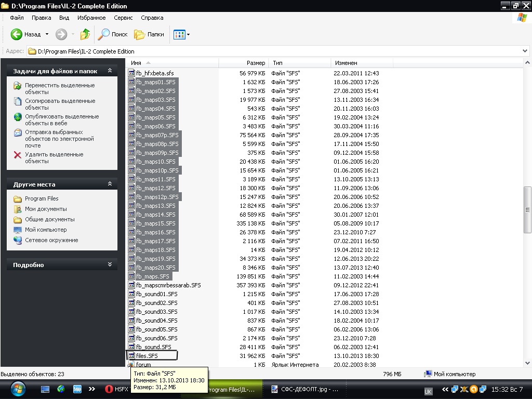Open Мои документы link
532x399 pixels.
(46, 209)
